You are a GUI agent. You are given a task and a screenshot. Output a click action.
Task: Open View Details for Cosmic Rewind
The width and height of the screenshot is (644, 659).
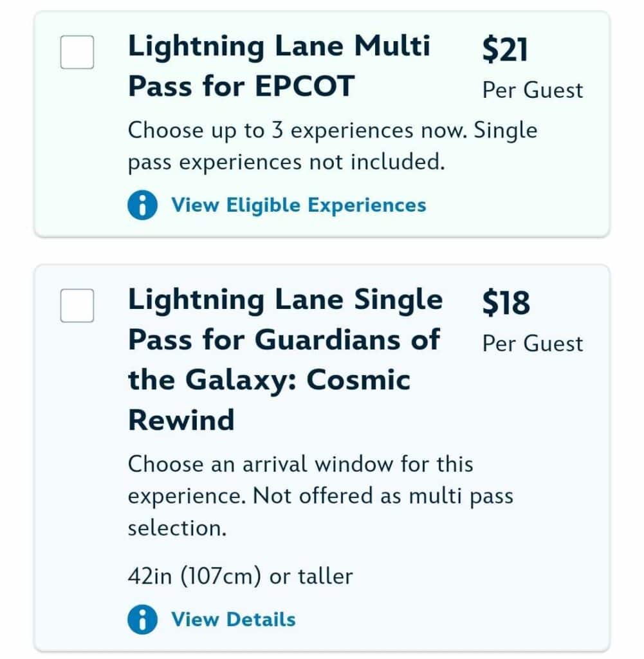233,620
